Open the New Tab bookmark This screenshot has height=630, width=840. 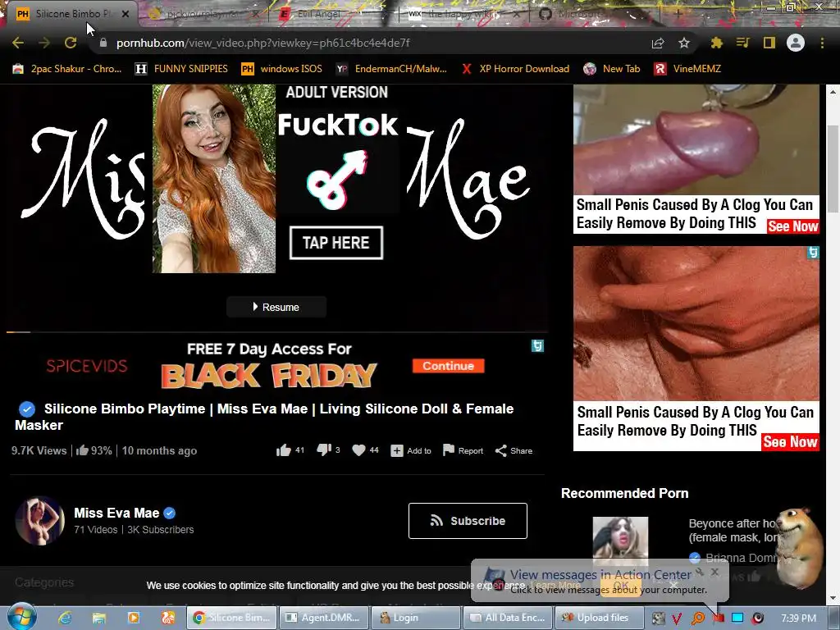[x=612, y=69]
